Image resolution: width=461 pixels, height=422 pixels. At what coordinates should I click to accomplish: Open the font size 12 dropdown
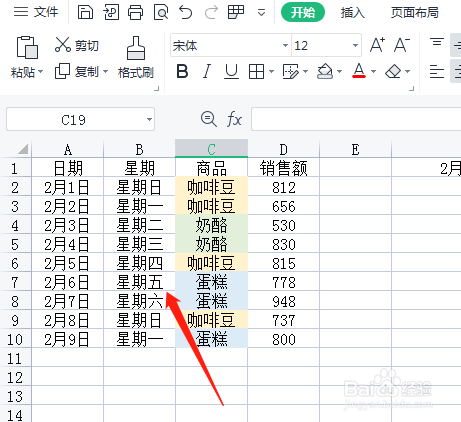(x=355, y=45)
